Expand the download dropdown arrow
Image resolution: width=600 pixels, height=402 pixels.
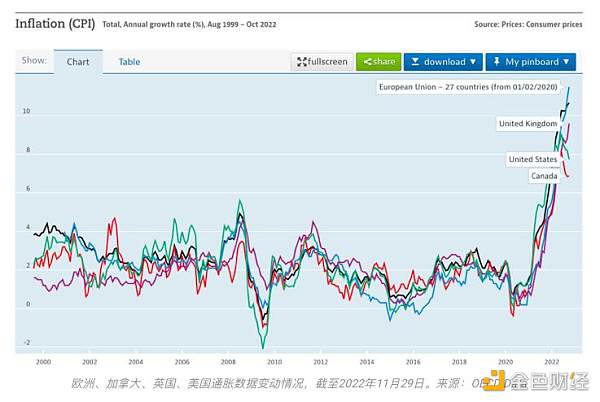[473, 62]
